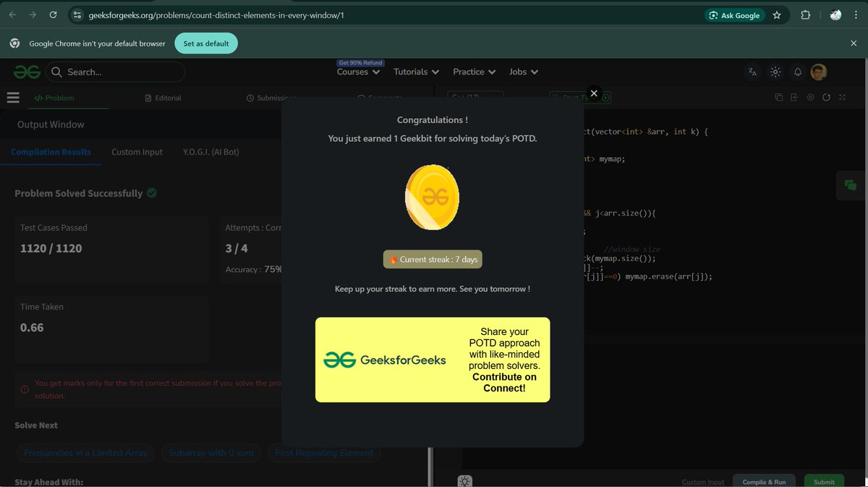The width and height of the screenshot is (868, 487).
Task: Reset code with the refresh icon
Action: 826,97
